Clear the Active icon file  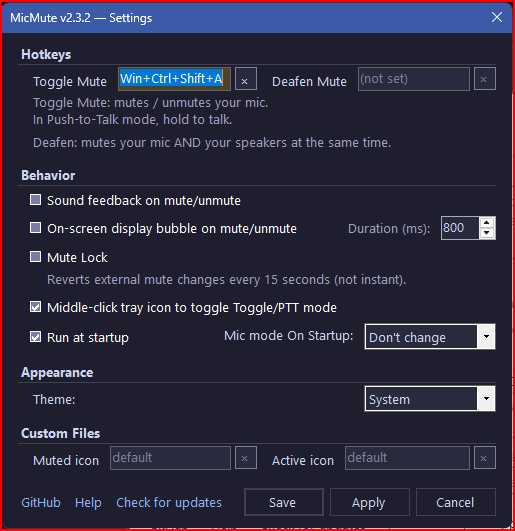click(x=485, y=458)
